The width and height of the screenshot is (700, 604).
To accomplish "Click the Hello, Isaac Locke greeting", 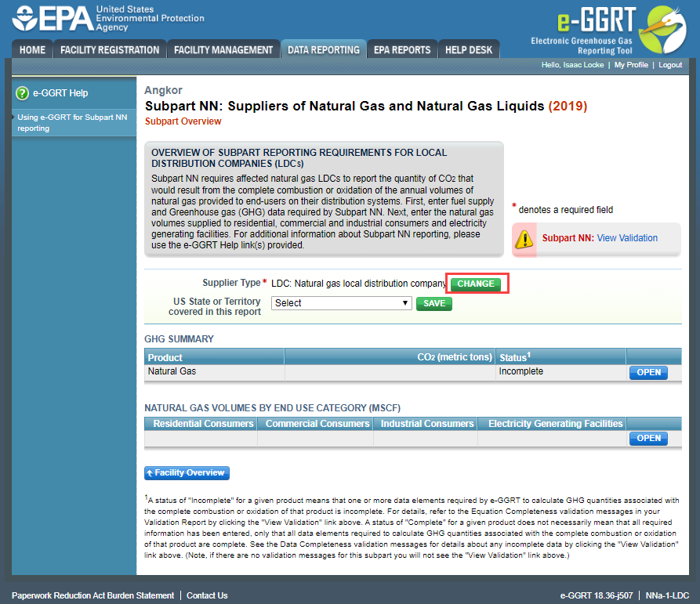I will pyautogui.click(x=572, y=65).
